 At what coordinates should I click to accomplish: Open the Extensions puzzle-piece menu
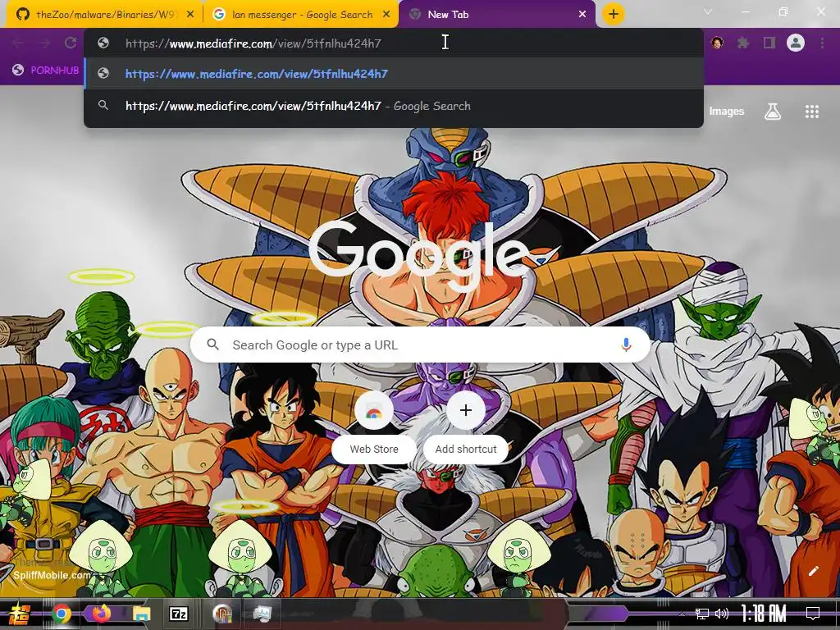click(x=743, y=43)
